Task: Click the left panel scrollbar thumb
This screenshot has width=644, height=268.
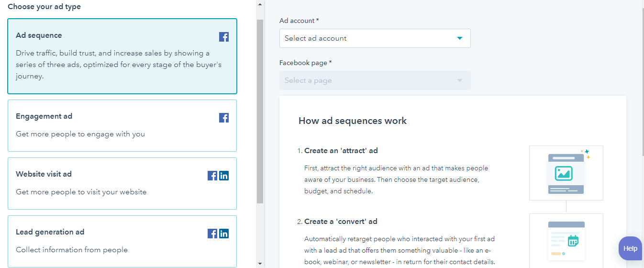Action: coord(260,110)
